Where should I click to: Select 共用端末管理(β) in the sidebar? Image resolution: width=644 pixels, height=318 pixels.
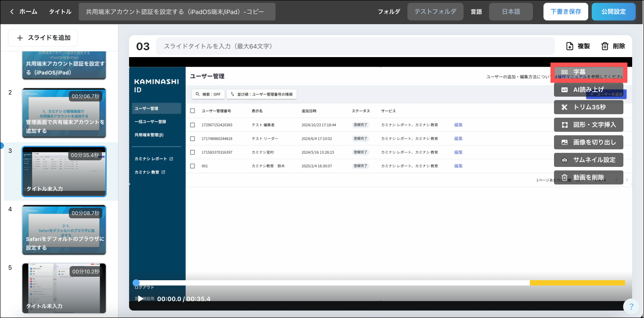(149, 135)
